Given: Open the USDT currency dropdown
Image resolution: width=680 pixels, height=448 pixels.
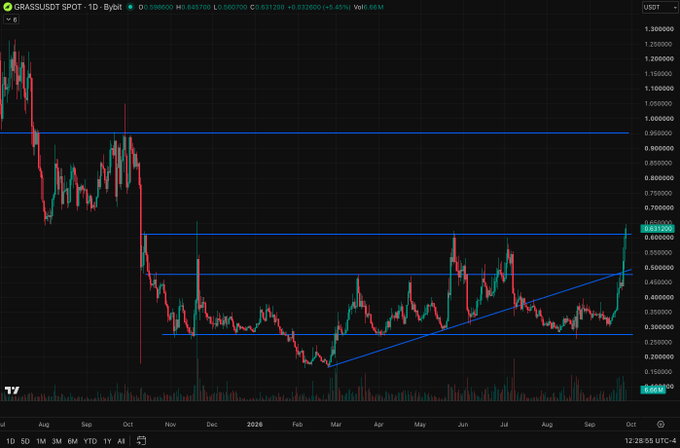Looking at the screenshot, I should click(660, 7).
